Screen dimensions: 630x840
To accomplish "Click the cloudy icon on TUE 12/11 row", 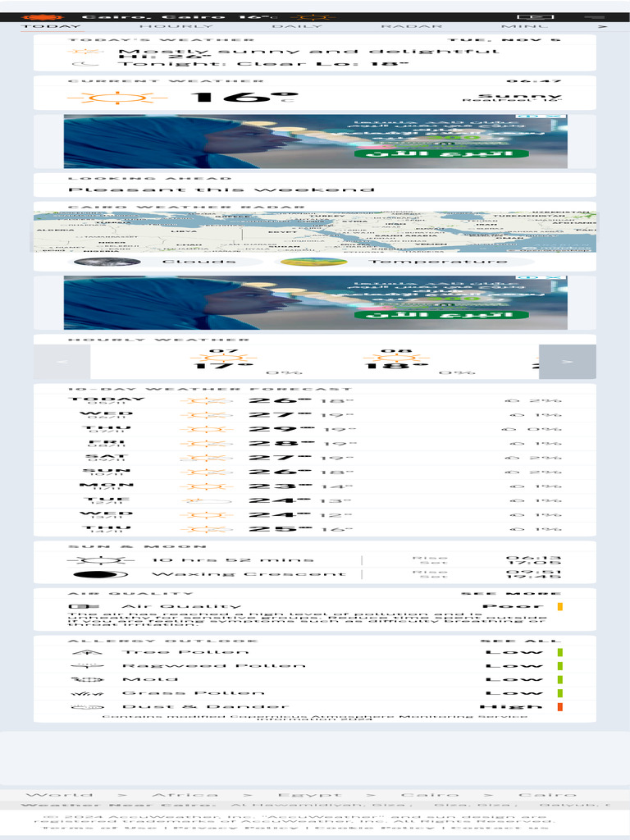I will pyautogui.click(x=207, y=501).
